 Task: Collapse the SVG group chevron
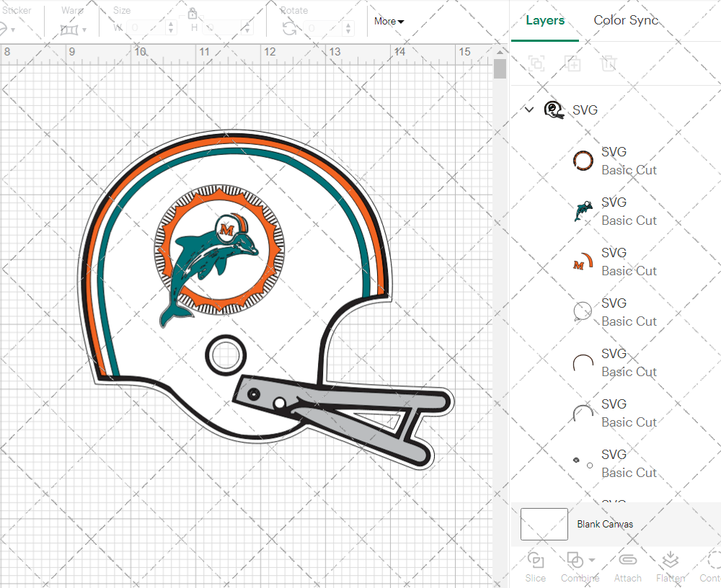point(529,110)
